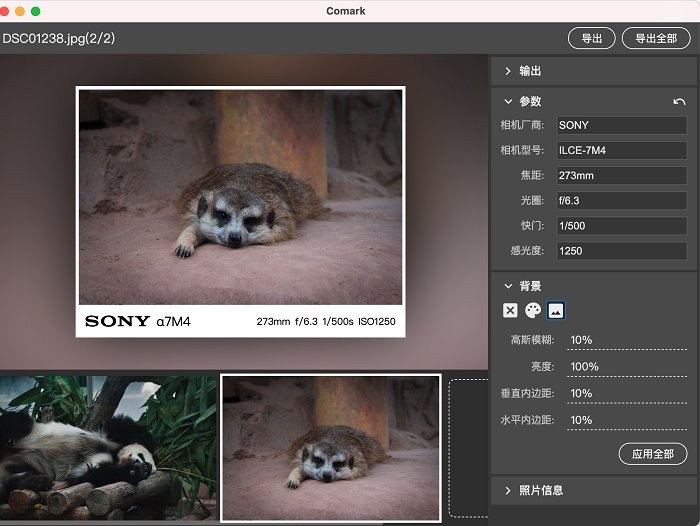Choose the color palette background icon
The height and width of the screenshot is (526, 700).
(x=532, y=311)
